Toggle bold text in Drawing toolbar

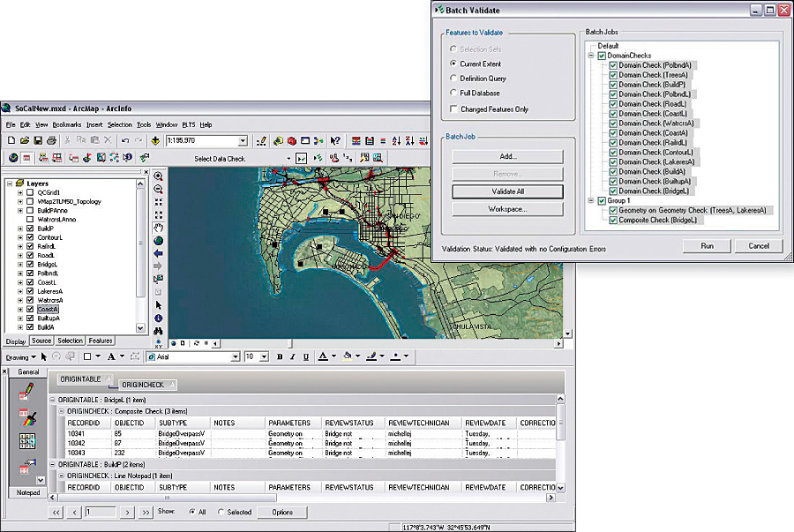(x=280, y=357)
